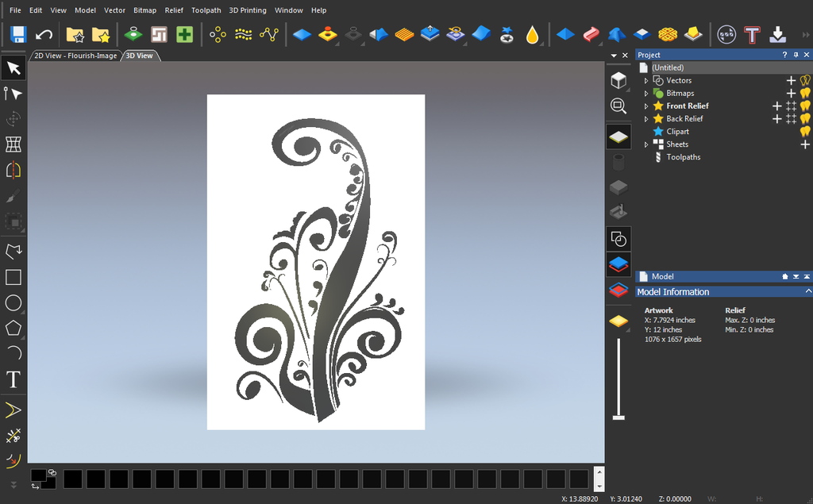Screen dimensions: 813x504
Task: Expand the Sheets tree item
Action: pos(648,144)
